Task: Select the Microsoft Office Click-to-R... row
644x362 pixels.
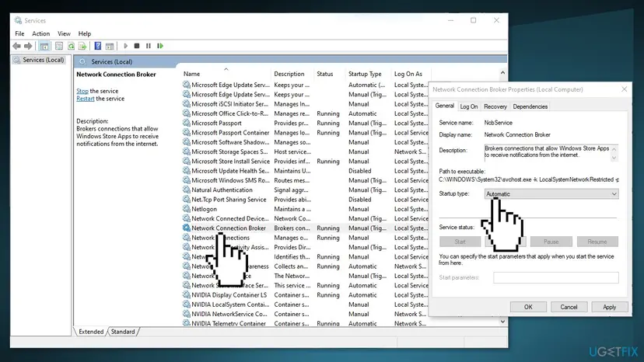Action: click(305, 113)
